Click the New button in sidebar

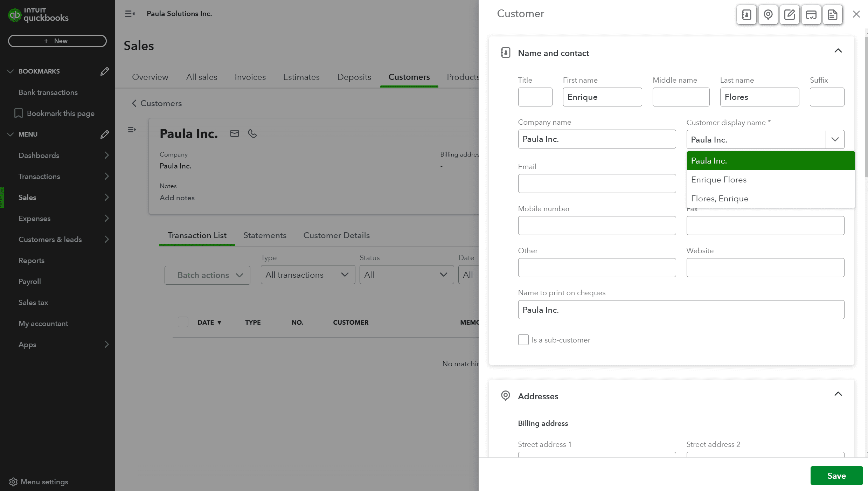(x=57, y=41)
